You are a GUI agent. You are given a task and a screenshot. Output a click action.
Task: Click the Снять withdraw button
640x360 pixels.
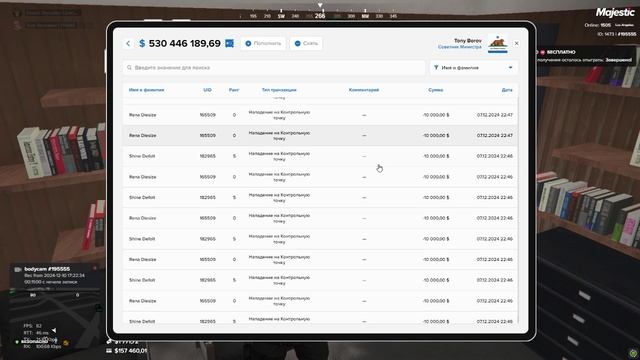click(x=306, y=43)
